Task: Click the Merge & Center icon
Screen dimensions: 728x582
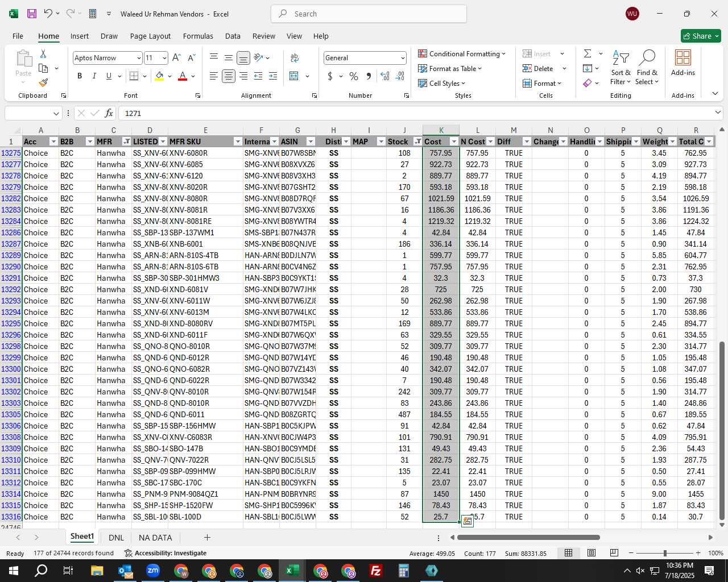Action: click(294, 76)
